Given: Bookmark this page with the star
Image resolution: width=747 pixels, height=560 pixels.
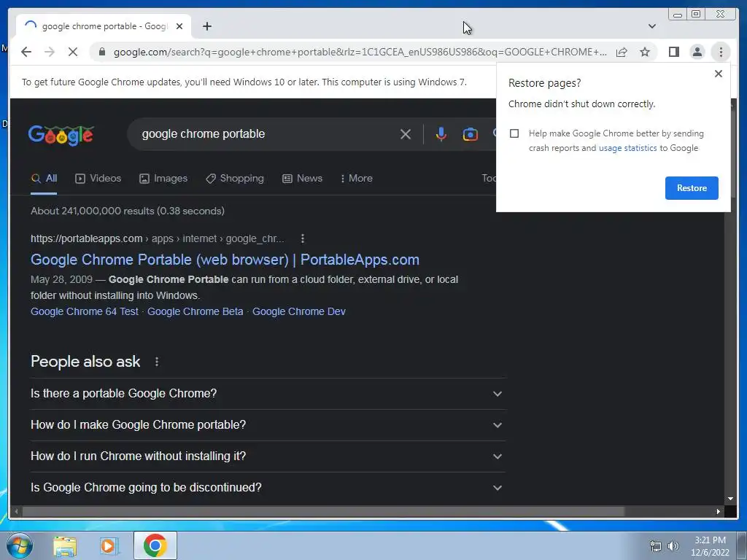Looking at the screenshot, I should (x=645, y=52).
